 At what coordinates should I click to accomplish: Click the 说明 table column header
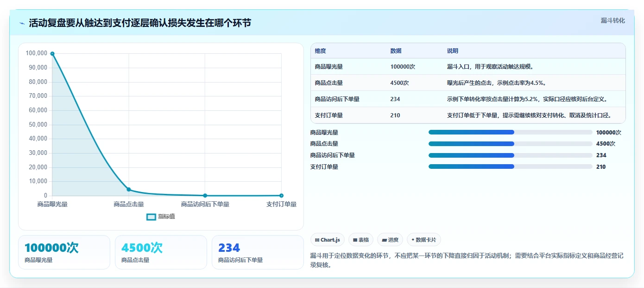(453, 51)
